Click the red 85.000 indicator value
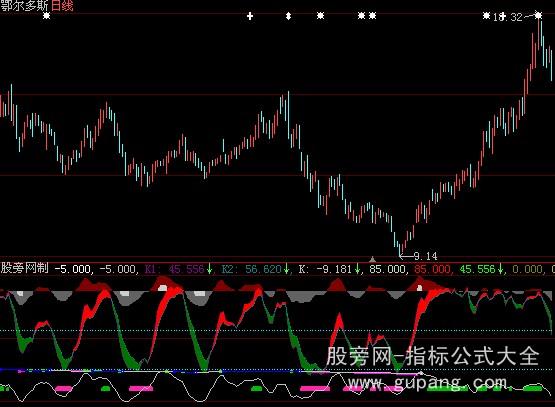The height and width of the screenshot is (407, 555). (x=432, y=269)
